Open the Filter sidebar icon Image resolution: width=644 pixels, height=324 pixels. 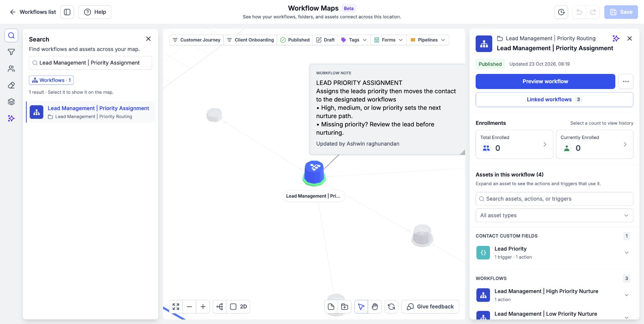pos(11,52)
